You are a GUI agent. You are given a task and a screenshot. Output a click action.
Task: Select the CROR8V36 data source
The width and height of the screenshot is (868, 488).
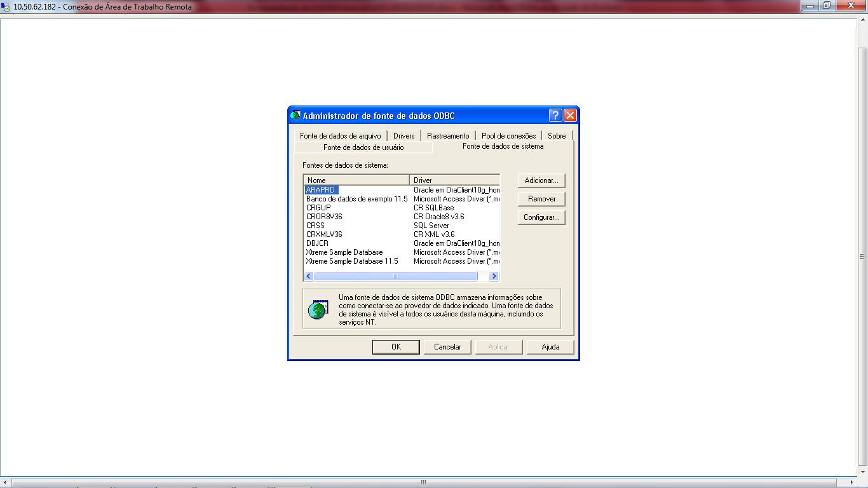pos(324,217)
